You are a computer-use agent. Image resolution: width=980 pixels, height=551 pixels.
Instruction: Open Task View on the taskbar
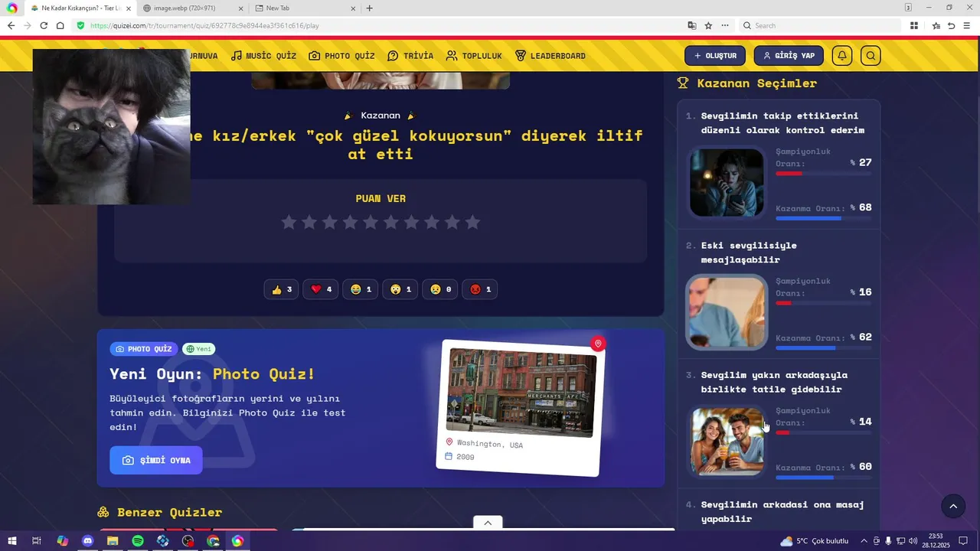coord(36,541)
